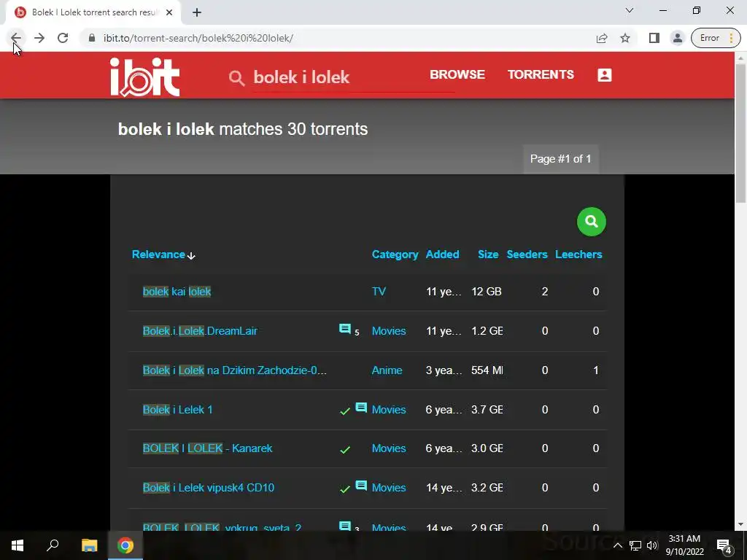Screen dimensions: 747x560
Task: Open File Explorer from taskbar
Action: pyautogui.click(x=89, y=545)
